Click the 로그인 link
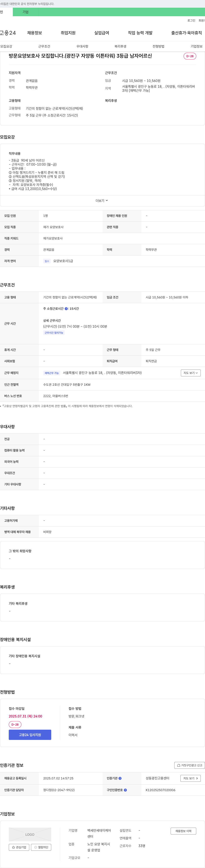Viewport: 205px width, 868px height. [191, 20]
